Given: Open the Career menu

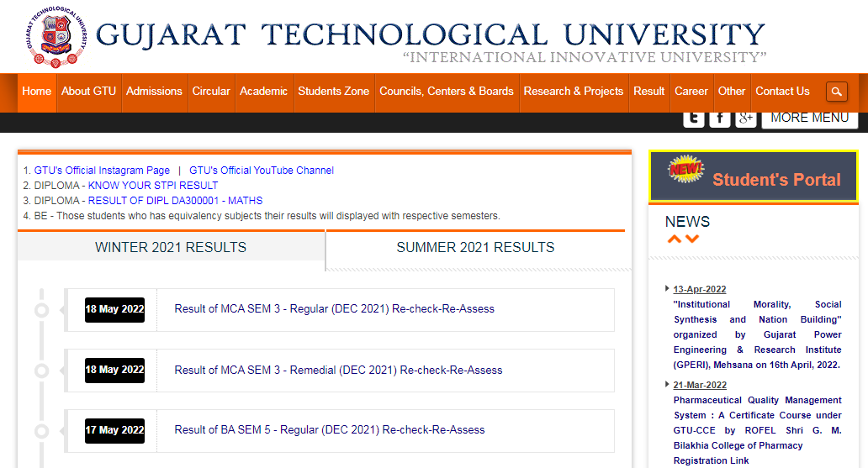Looking at the screenshot, I should [x=691, y=92].
